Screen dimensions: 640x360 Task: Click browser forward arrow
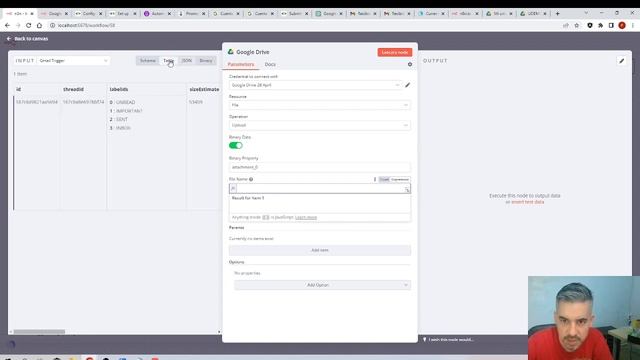coord(18,25)
